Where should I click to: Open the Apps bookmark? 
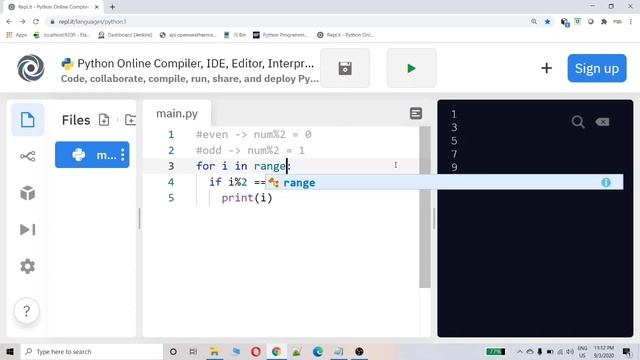pyautogui.click(x=17, y=35)
